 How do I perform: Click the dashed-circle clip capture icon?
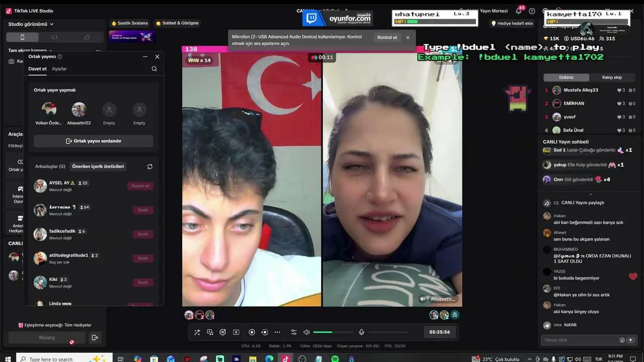(x=265, y=332)
